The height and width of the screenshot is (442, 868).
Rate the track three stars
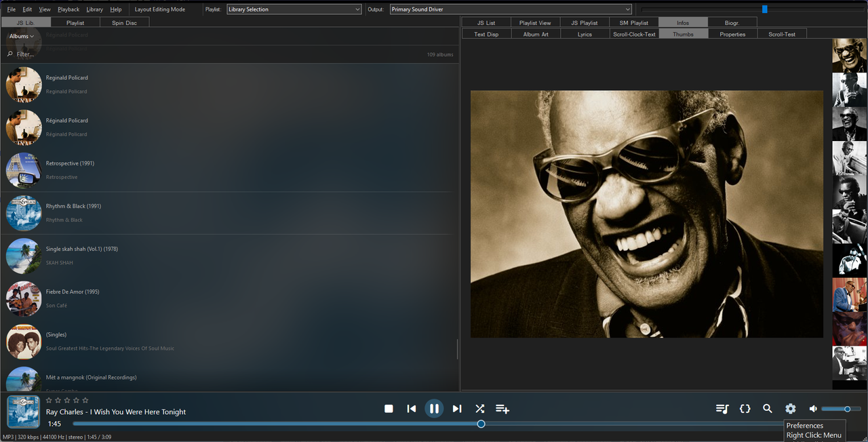(67, 400)
